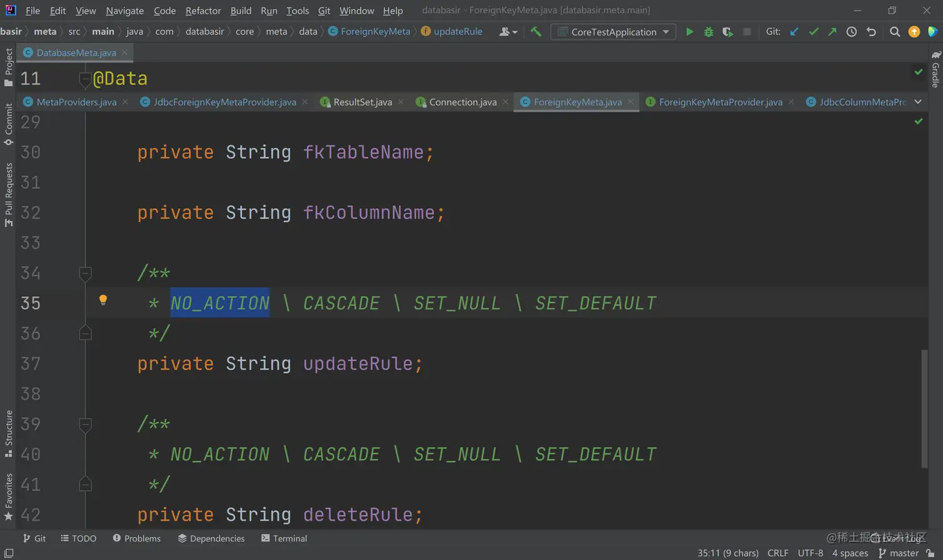Click the Stop square icon
Screen dimensions: 943x560
coord(747,31)
